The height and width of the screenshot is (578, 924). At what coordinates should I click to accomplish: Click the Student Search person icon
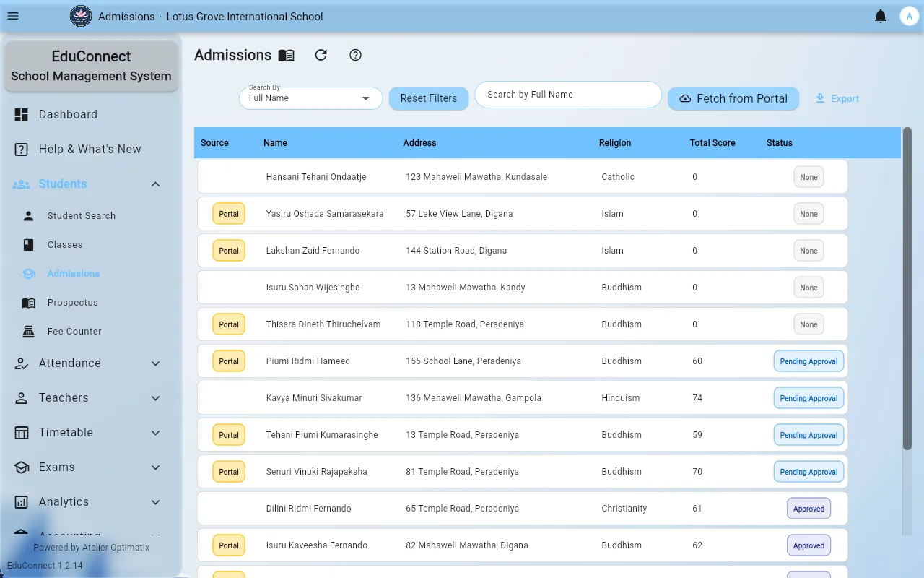(x=29, y=215)
